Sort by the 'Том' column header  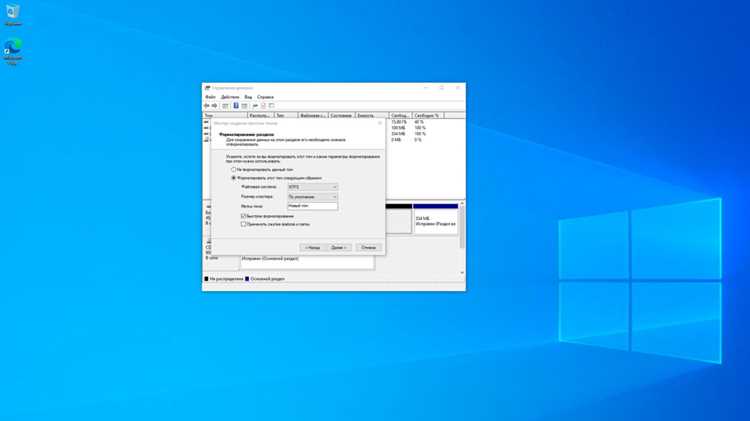[x=225, y=116]
